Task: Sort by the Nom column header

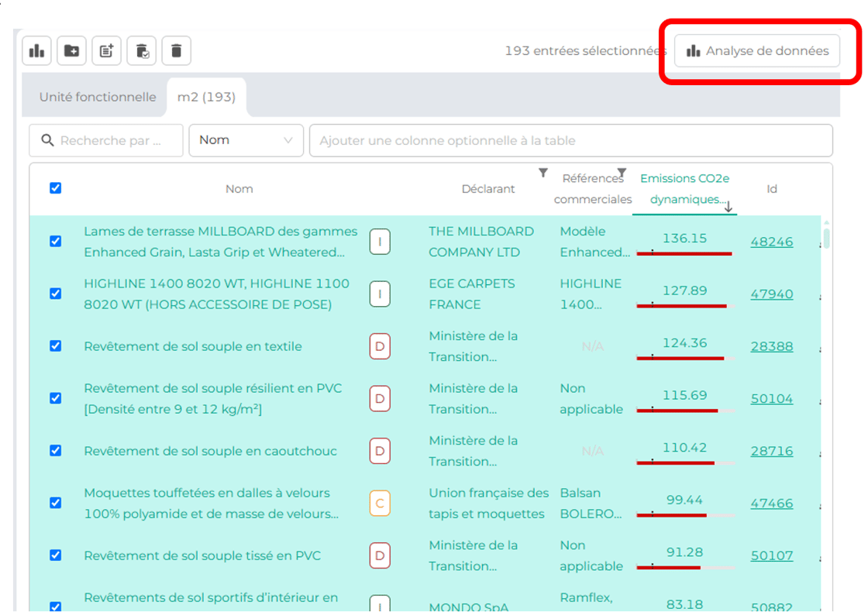Action: coord(239,189)
